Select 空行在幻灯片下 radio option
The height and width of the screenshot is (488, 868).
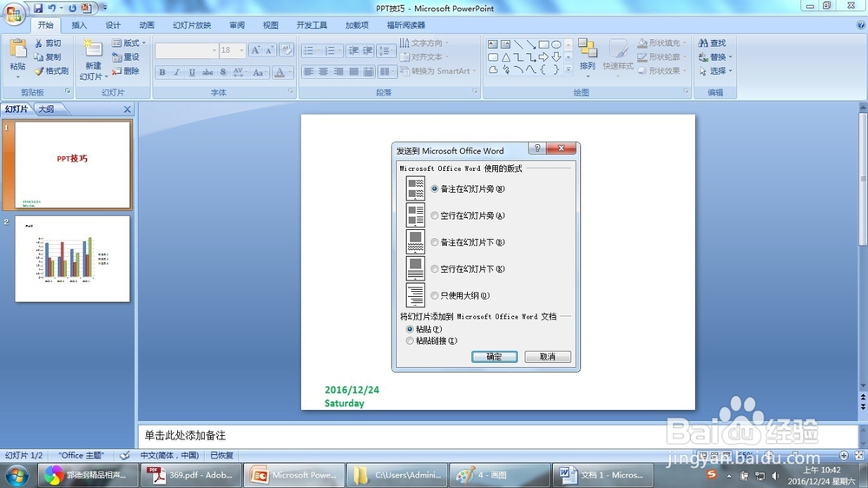click(435, 268)
